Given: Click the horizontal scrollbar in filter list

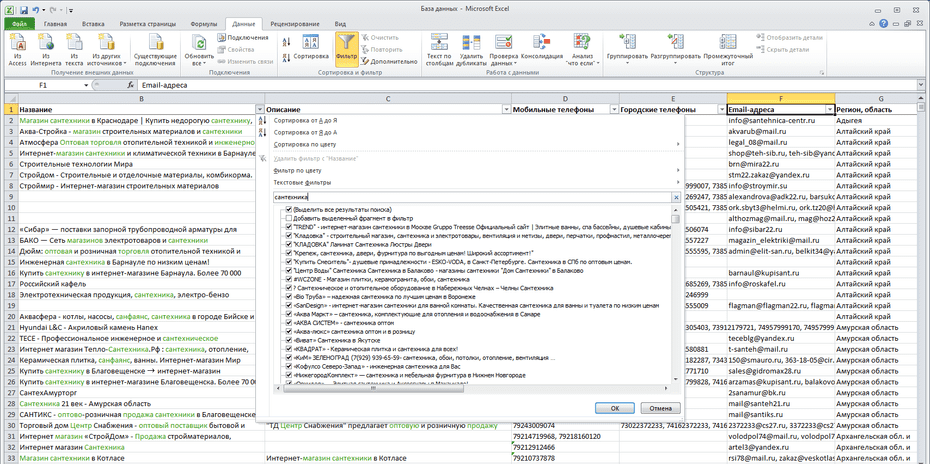Looking at the screenshot, I should 372,388.
